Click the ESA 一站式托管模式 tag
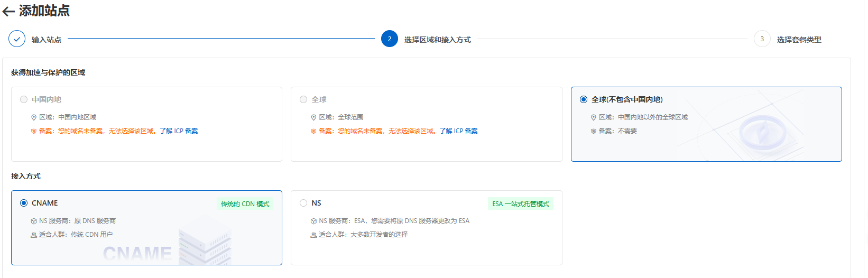 pyautogui.click(x=520, y=204)
